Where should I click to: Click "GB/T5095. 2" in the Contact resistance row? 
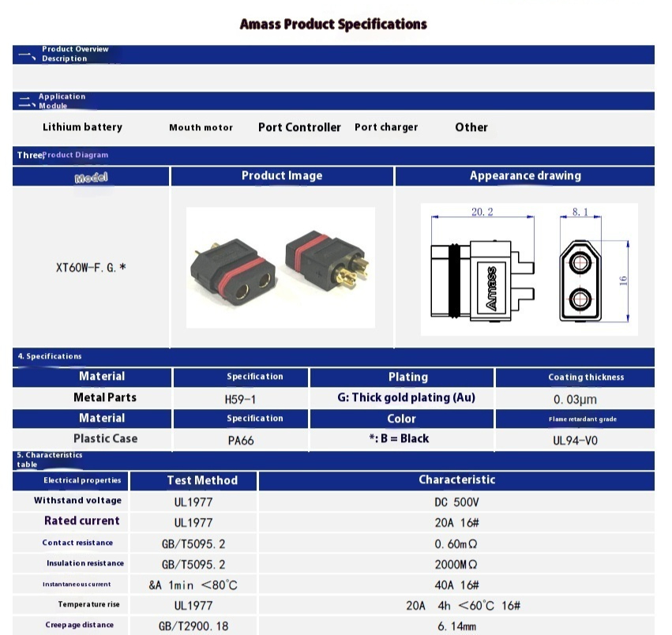[x=193, y=543]
